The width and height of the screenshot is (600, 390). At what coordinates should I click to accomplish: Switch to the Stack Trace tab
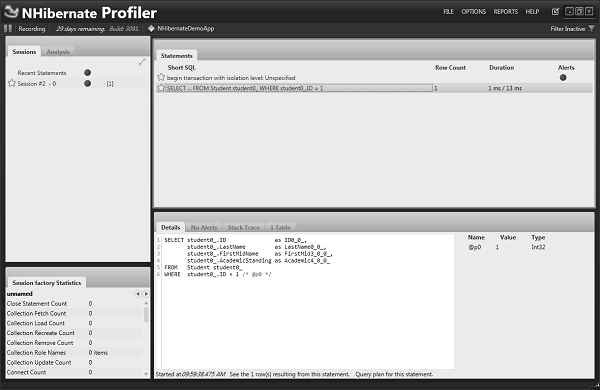point(243,227)
